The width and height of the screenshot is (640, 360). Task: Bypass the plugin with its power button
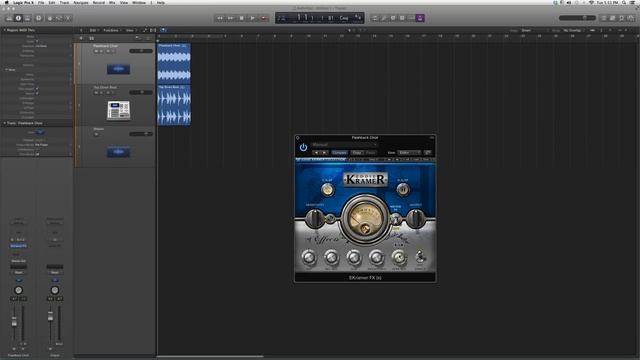(303, 147)
